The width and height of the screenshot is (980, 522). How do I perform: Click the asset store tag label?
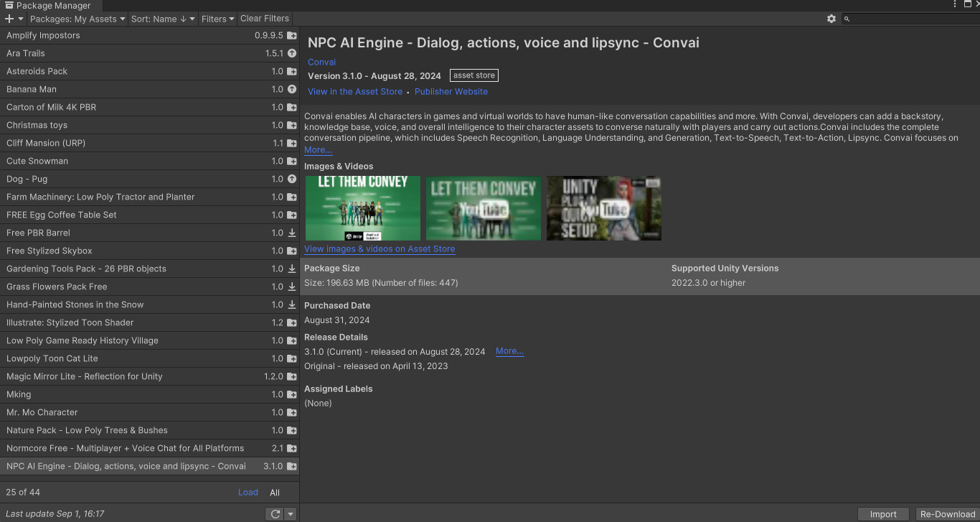point(474,75)
